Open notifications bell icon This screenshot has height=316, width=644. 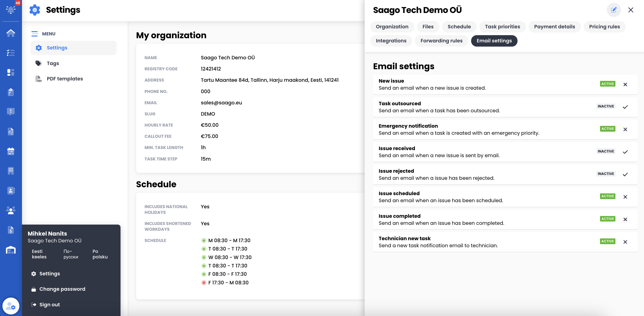(x=11, y=9)
